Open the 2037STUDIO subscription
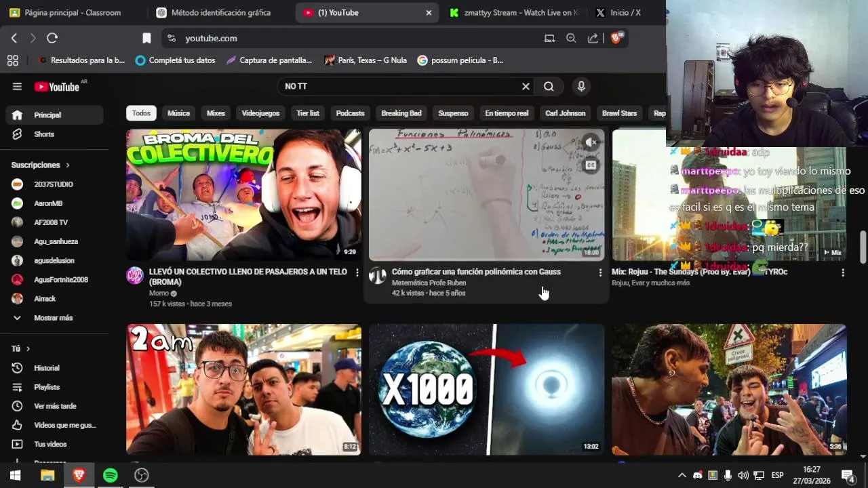 54,184
